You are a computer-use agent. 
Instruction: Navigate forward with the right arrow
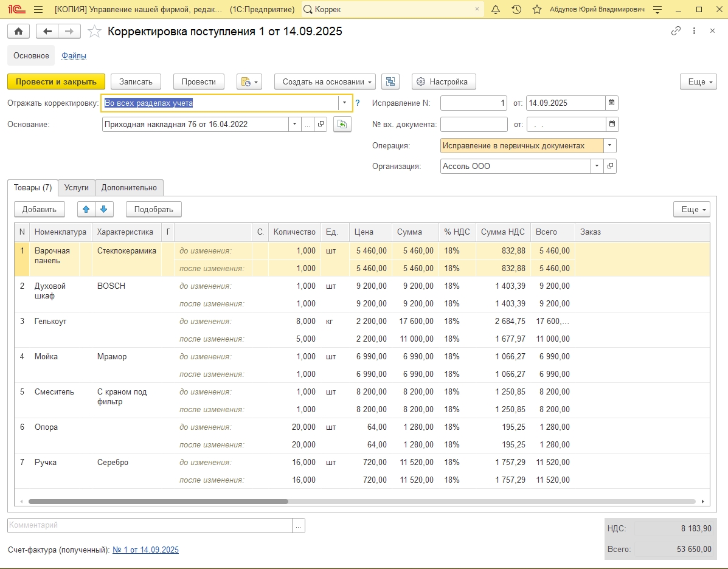click(x=69, y=31)
